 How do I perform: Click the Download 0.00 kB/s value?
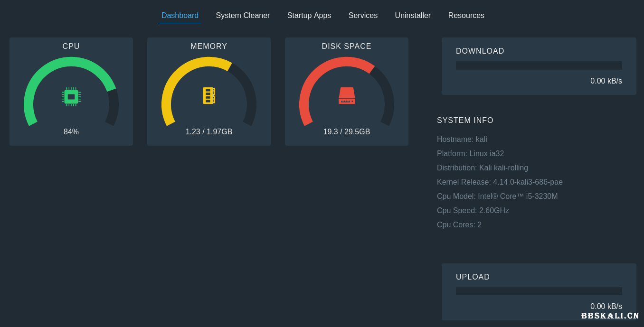point(606,81)
